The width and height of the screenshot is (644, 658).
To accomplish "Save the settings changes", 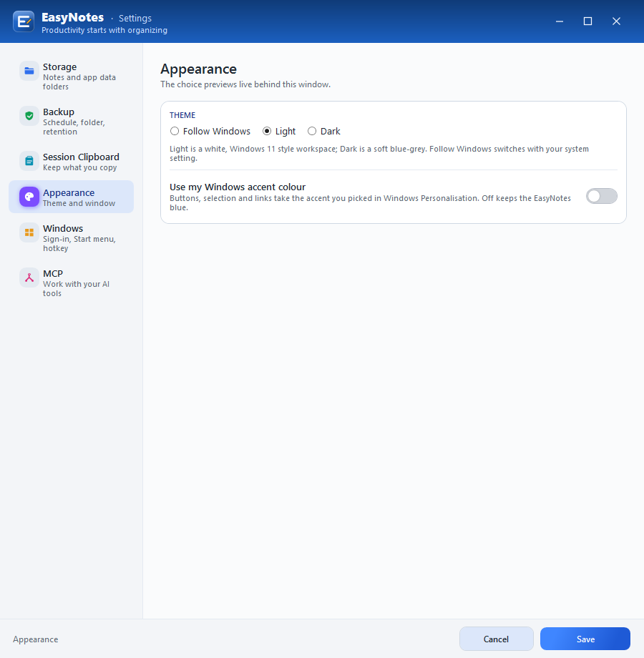I will tap(585, 639).
